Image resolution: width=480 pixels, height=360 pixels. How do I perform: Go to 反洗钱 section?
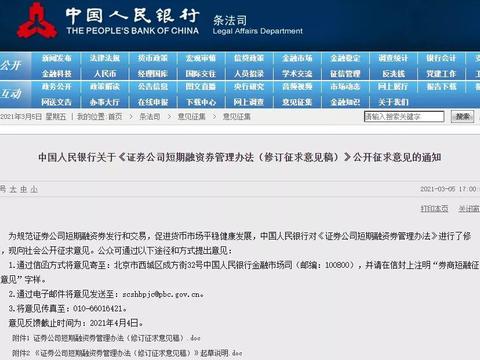click(x=393, y=74)
